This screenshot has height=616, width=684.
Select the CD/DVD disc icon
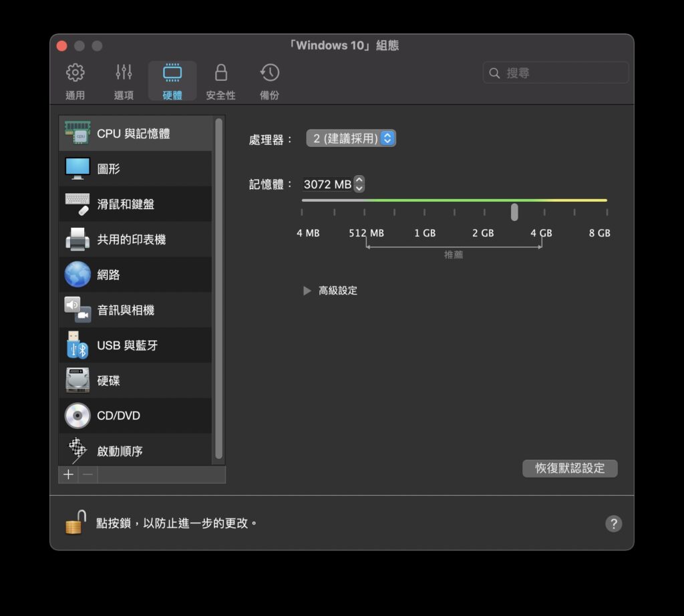(x=77, y=416)
